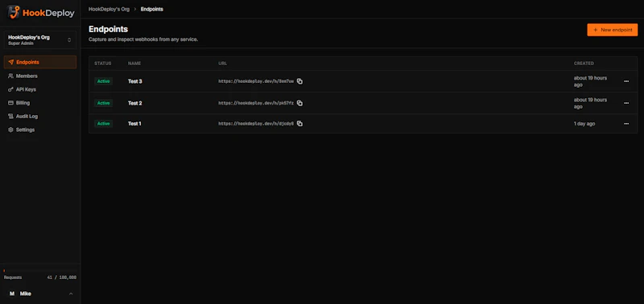Open the Test 3 endpoint
The width and height of the screenshot is (644, 304).
(x=135, y=81)
